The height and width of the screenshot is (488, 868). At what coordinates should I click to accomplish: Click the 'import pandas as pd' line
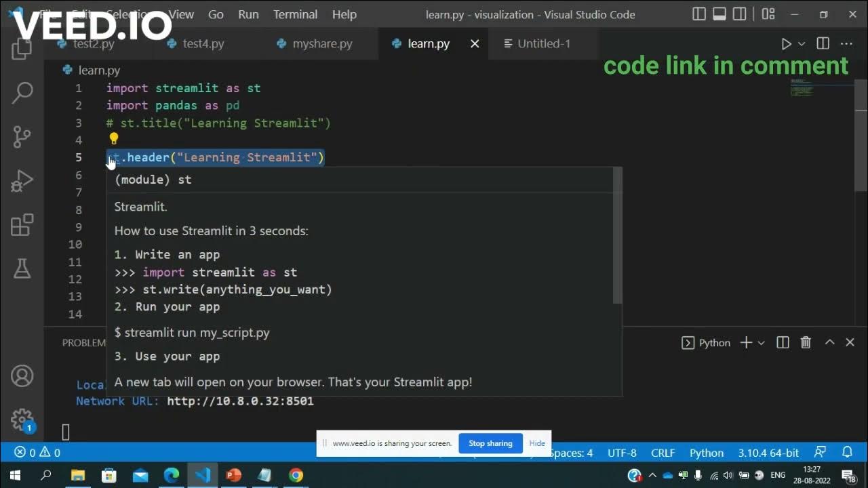(173, 105)
